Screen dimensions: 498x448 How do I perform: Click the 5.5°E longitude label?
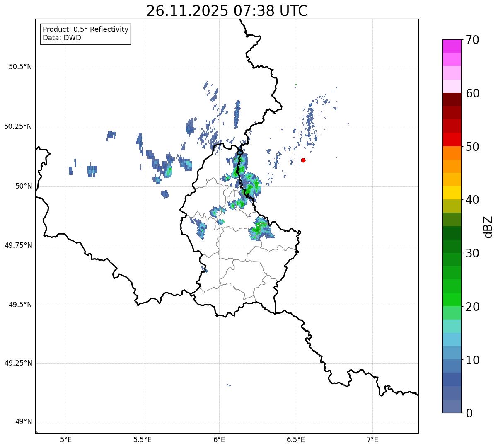tap(143, 439)
